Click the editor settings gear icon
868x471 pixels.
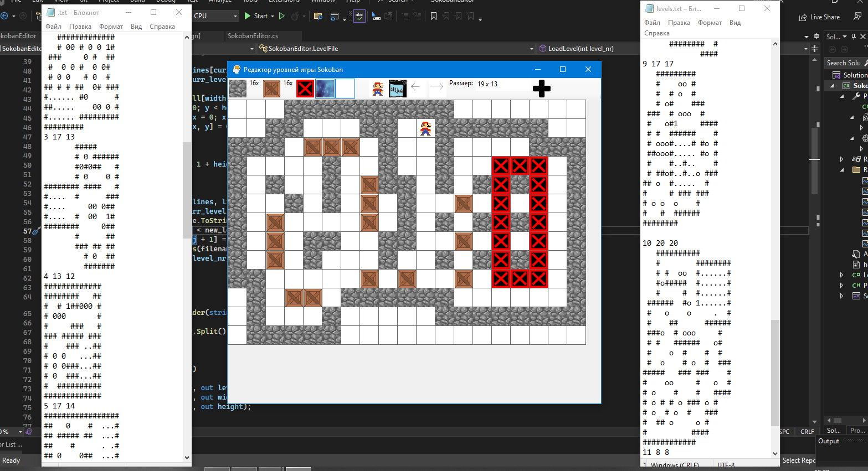816,36
